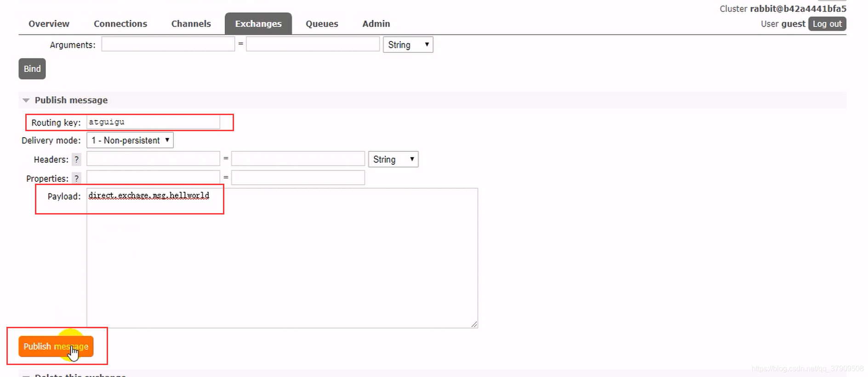Click the 'Delivery mode:' label
The height and width of the screenshot is (377, 868).
[51, 140]
